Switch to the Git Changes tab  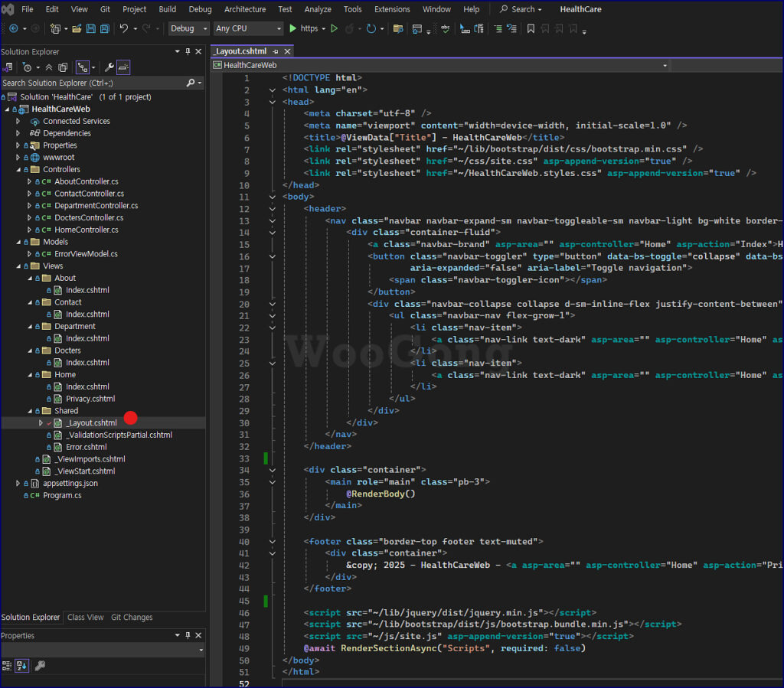point(132,617)
